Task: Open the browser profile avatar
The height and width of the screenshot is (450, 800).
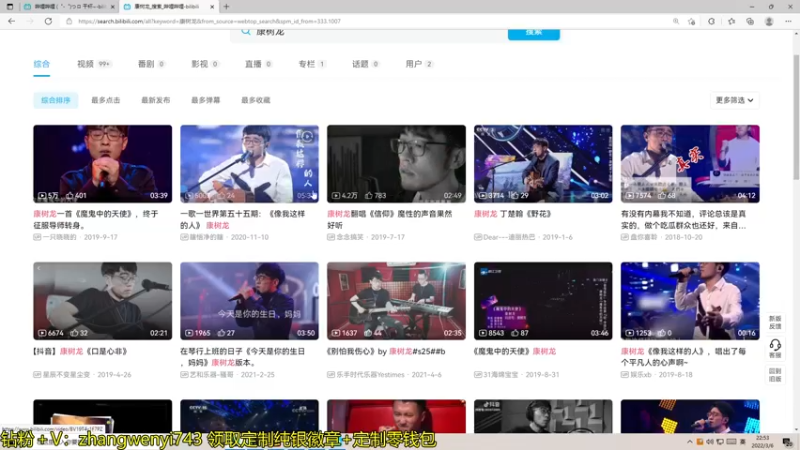Action: click(x=769, y=21)
